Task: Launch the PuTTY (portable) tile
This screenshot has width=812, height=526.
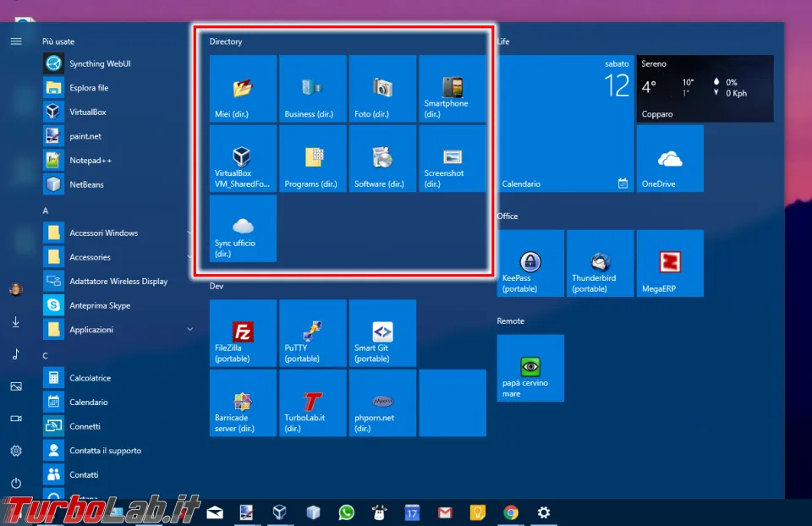Action: pos(313,333)
